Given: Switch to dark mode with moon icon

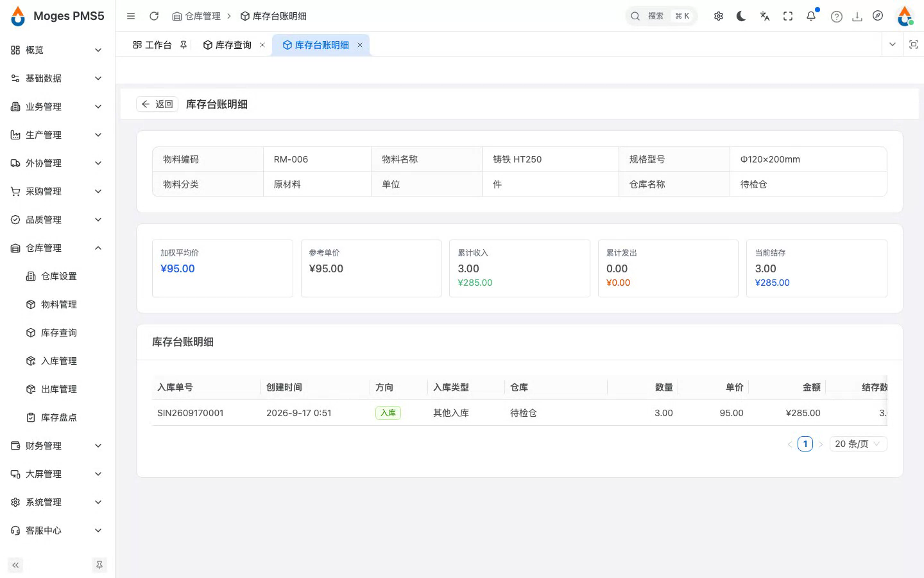Looking at the screenshot, I should click(x=742, y=16).
